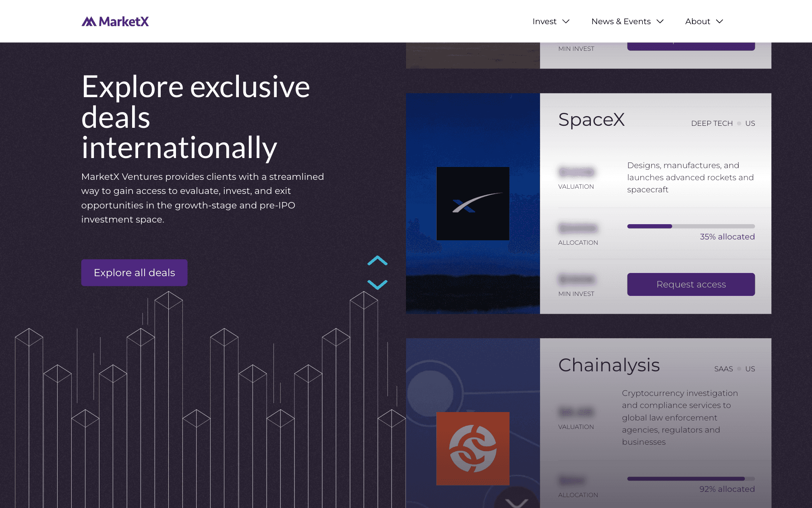812x508 pixels.
Task: Click the down chevron arrow for deals
Action: point(377,285)
